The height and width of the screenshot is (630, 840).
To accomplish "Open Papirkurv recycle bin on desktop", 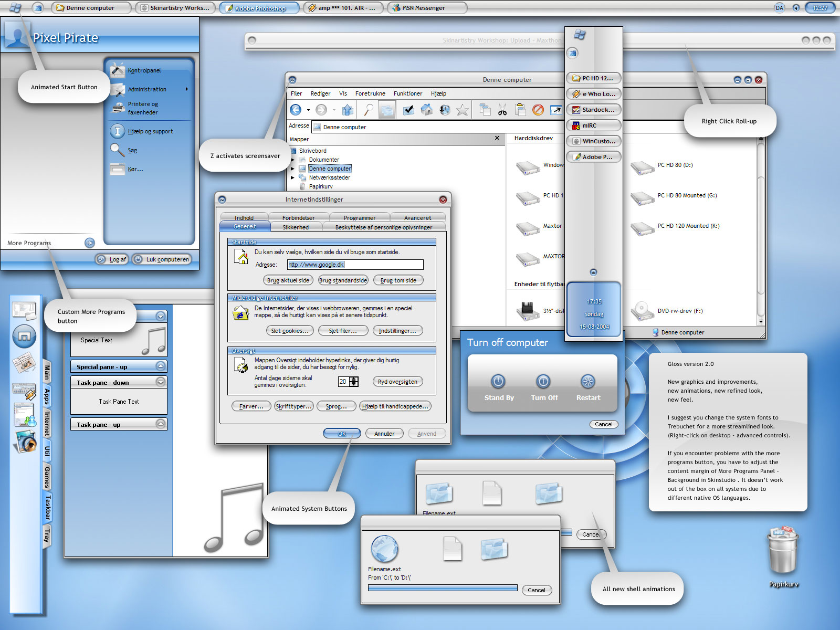I will click(x=784, y=556).
